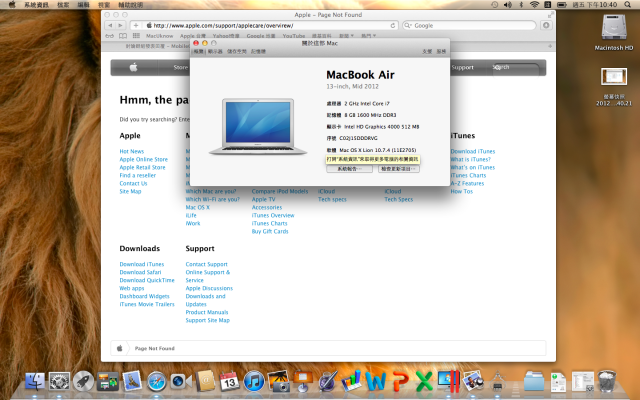
Task: Open the Hot News link
Action: [x=131, y=151]
